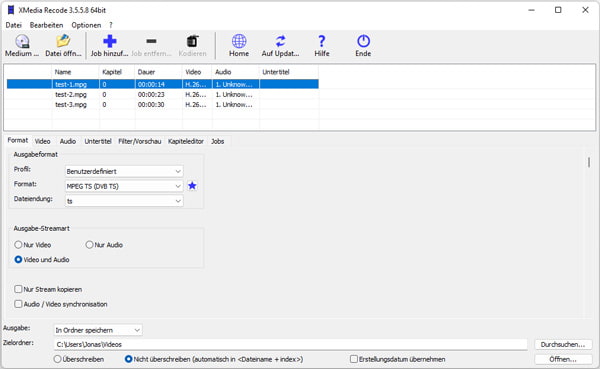Click the blue star favorite icon
The height and width of the screenshot is (369, 600).
[x=192, y=186]
